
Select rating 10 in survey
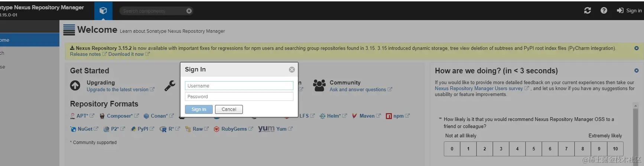615,149
